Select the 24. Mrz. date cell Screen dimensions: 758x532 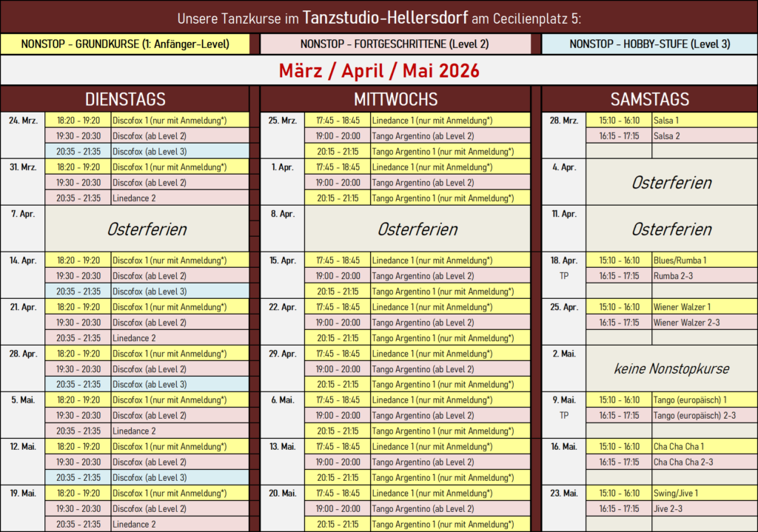tap(23, 121)
